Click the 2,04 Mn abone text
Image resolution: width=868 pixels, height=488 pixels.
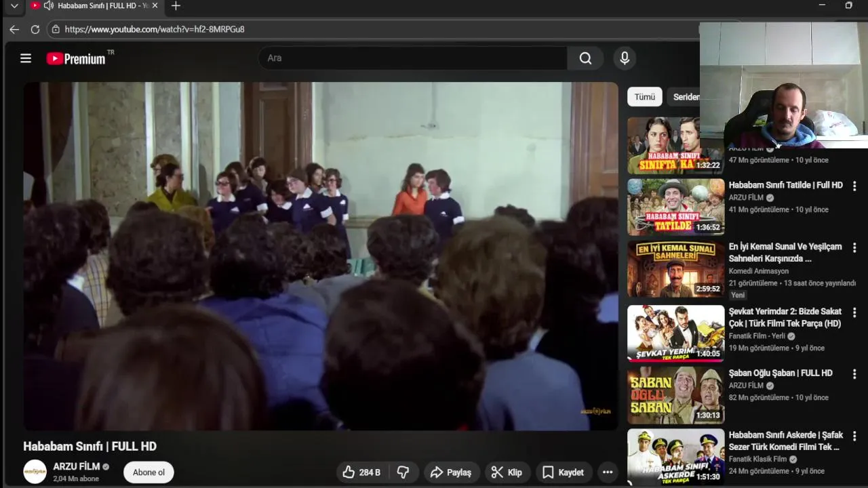[x=76, y=479]
